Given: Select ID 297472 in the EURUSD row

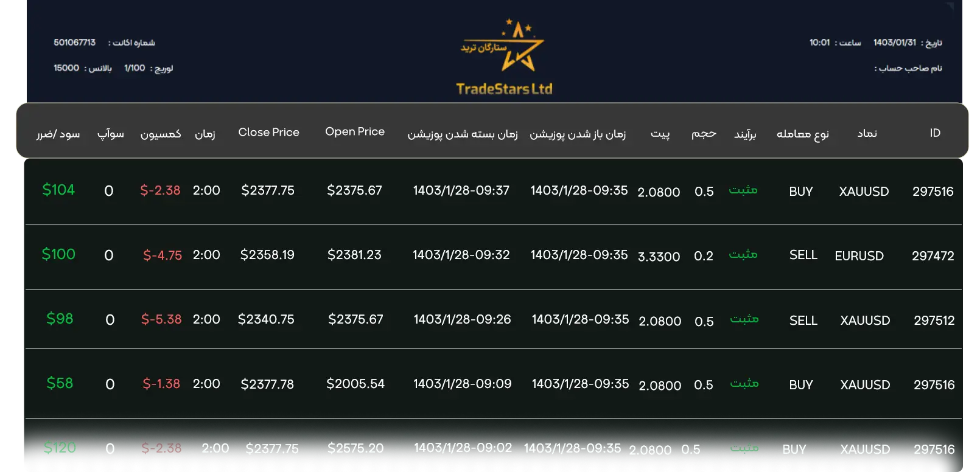Looking at the screenshot, I should [x=933, y=256].
